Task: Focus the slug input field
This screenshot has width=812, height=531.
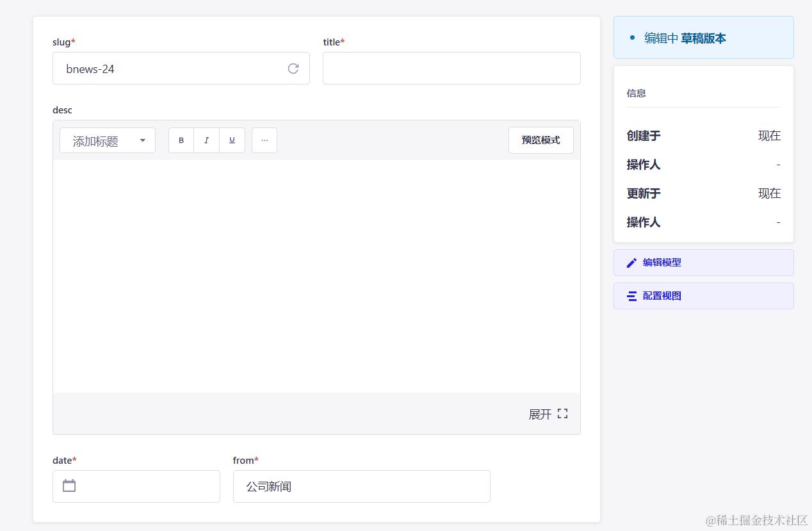Action: pos(181,69)
